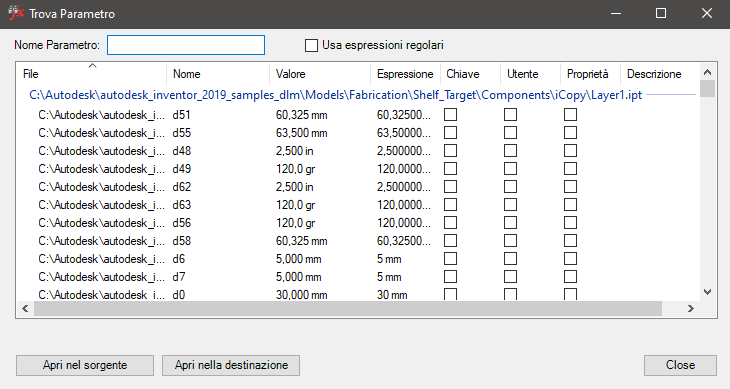The image size is (730, 389).
Task: Click Apri nella destinazione button
Action: pos(231,365)
